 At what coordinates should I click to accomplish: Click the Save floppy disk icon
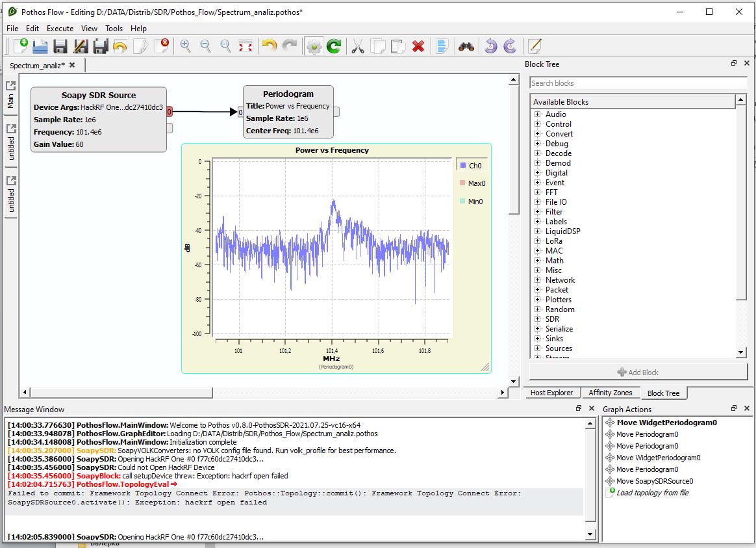60,46
